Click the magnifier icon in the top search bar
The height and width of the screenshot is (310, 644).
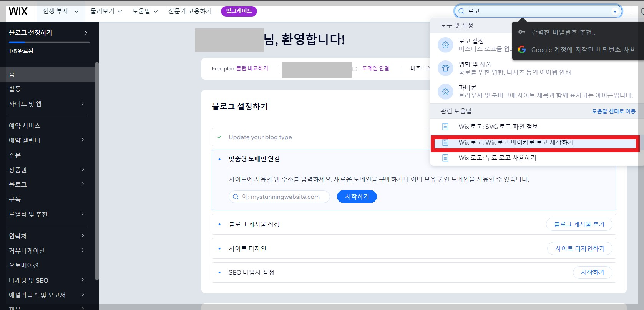(461, 11)
